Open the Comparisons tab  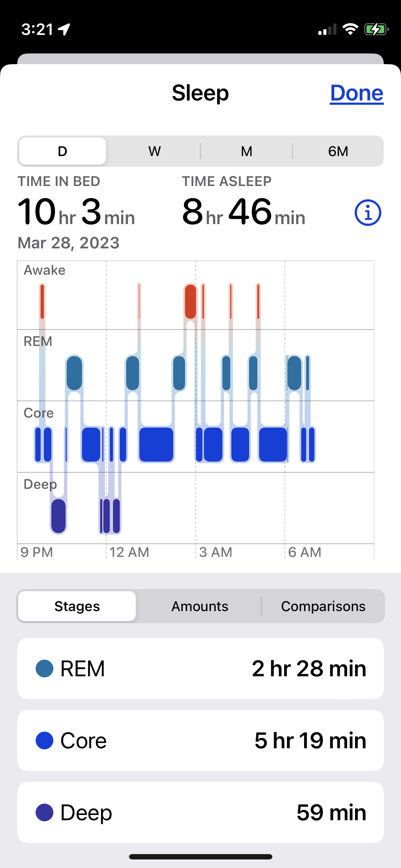323,606
